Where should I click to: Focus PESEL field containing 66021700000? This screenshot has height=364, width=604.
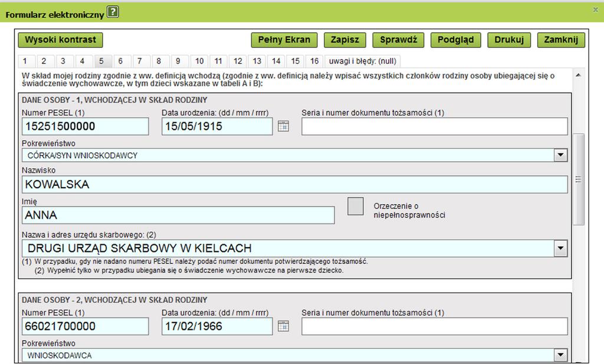(85, 326)
